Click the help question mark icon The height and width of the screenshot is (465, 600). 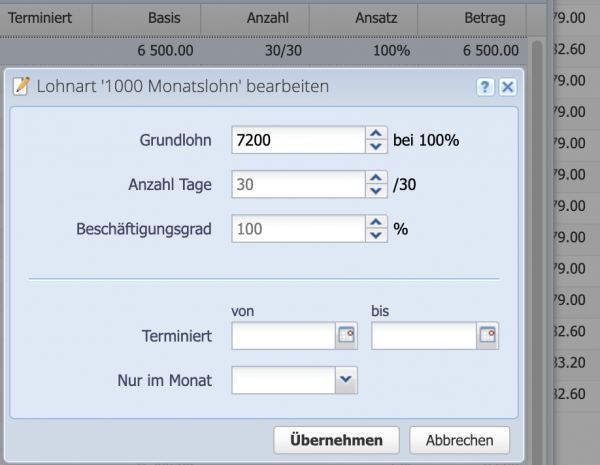[x=485, y=87]
